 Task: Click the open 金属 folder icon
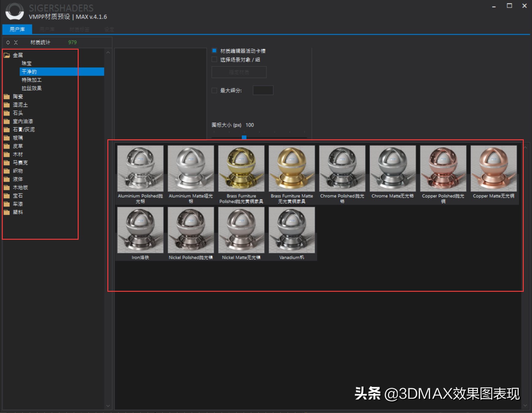(7, 55)
